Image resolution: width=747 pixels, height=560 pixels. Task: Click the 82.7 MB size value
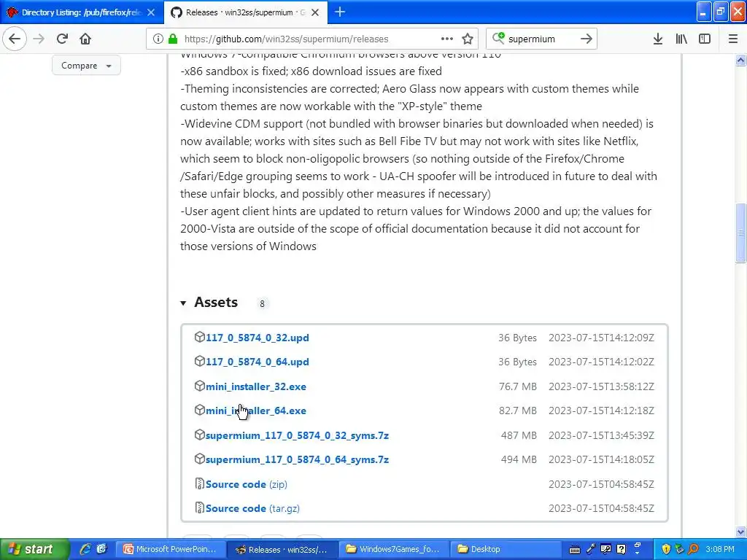pyautogui.click(x=518, y=411)
